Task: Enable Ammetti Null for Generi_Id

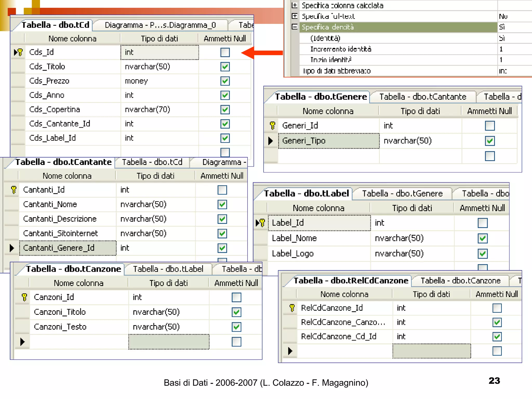Action: point(490,126)
